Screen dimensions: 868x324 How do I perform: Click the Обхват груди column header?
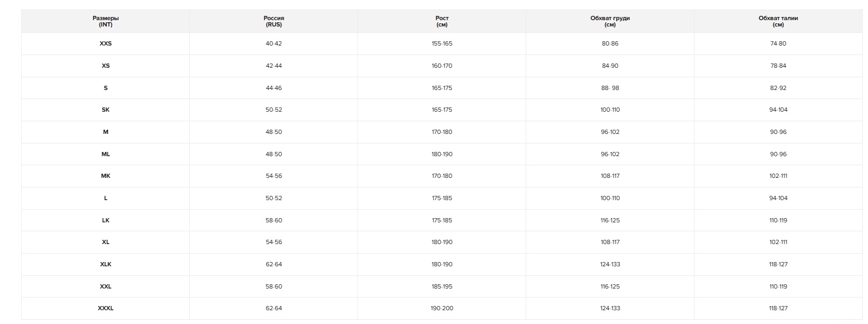pyautogui.click(x=610, y=21)
